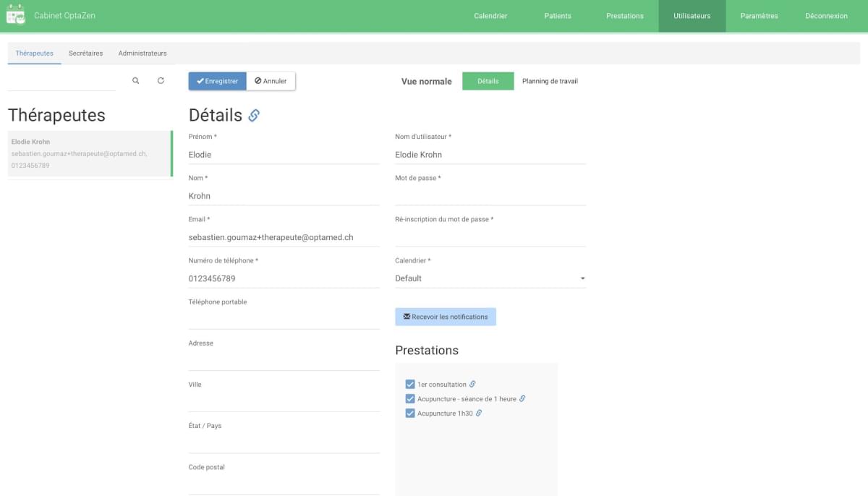Click the link icon next to the Détails heading
This screenshot has height=496, width=868.
pyautogui.click(x=253, y=114)
